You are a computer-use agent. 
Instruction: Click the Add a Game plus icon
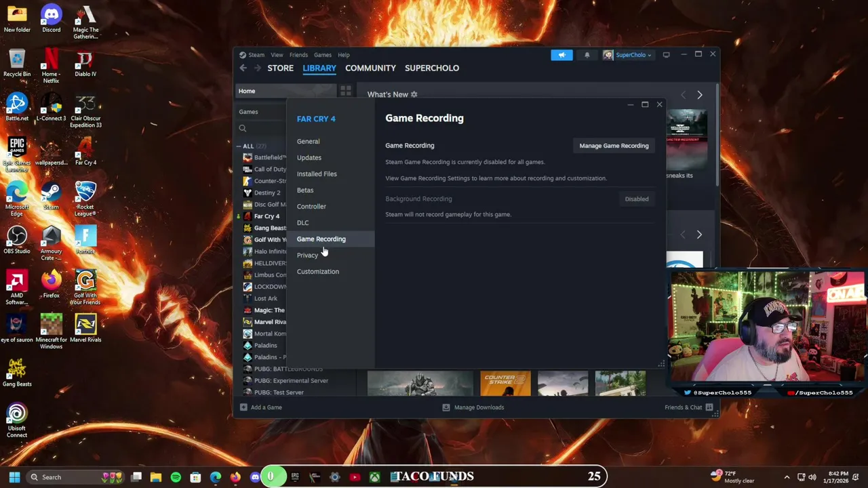tap(243, 407)
